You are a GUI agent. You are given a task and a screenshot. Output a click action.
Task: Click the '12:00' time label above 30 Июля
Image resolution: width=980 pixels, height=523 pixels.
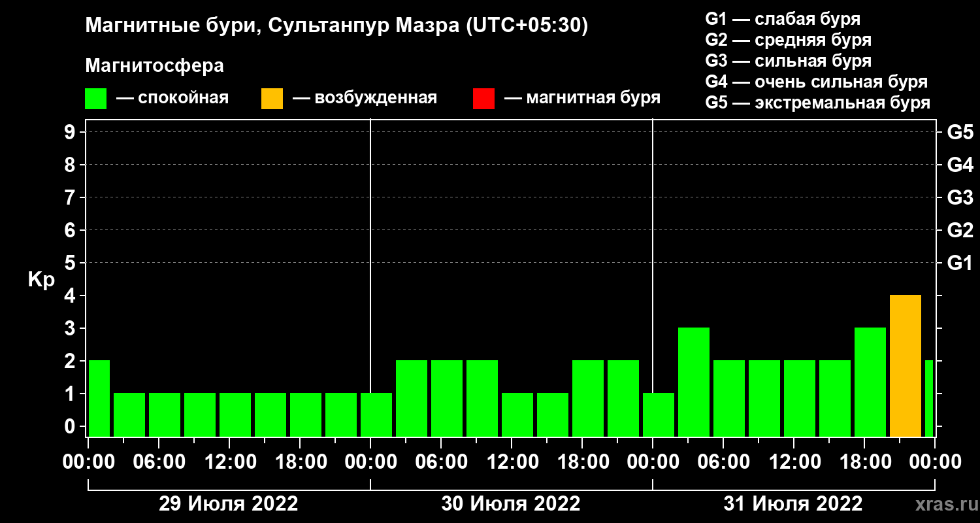click(x=512, y=462)
